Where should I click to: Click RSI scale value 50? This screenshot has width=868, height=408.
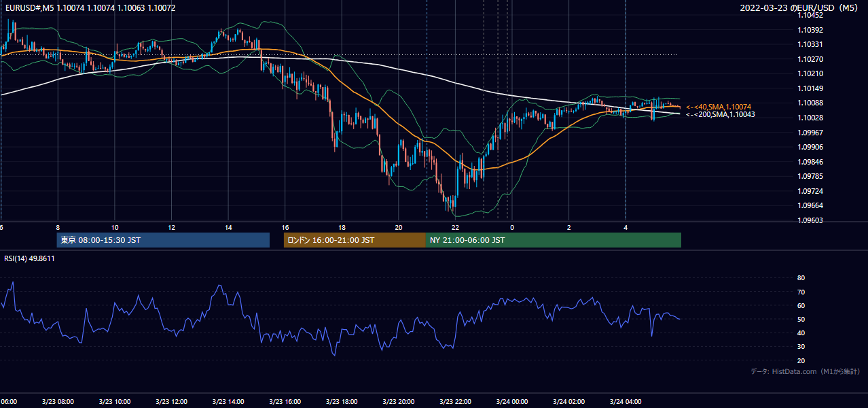tap(801, 319)
